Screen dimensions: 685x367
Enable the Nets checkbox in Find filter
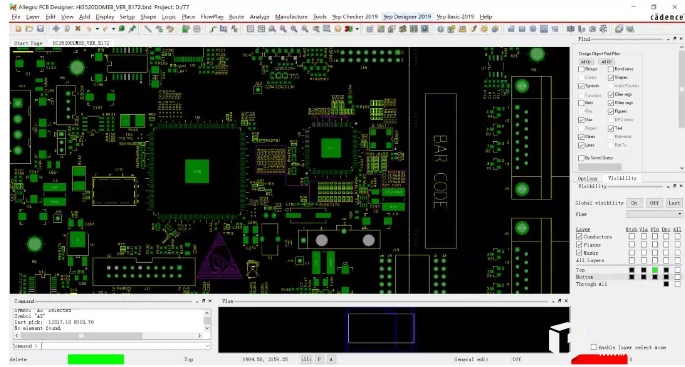click(x=581, y=103)
